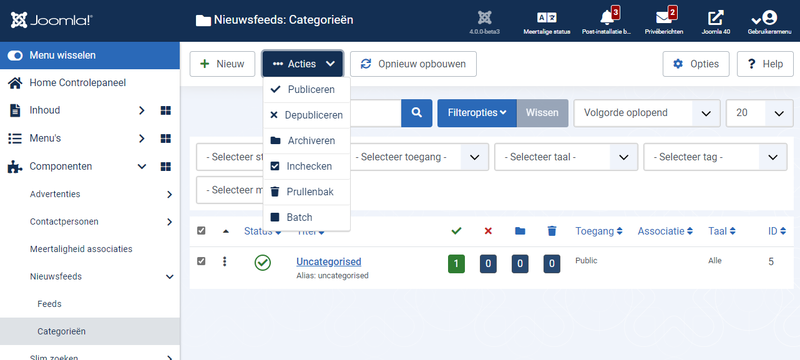
Task: Open the three-dot handle for Uncategorised row
Action: [224, 262]
